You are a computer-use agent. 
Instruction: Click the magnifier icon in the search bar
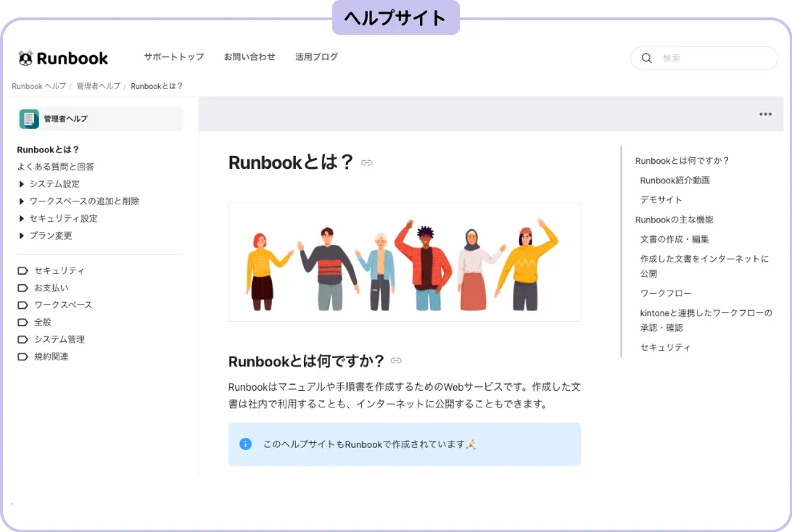click(646, 58)
